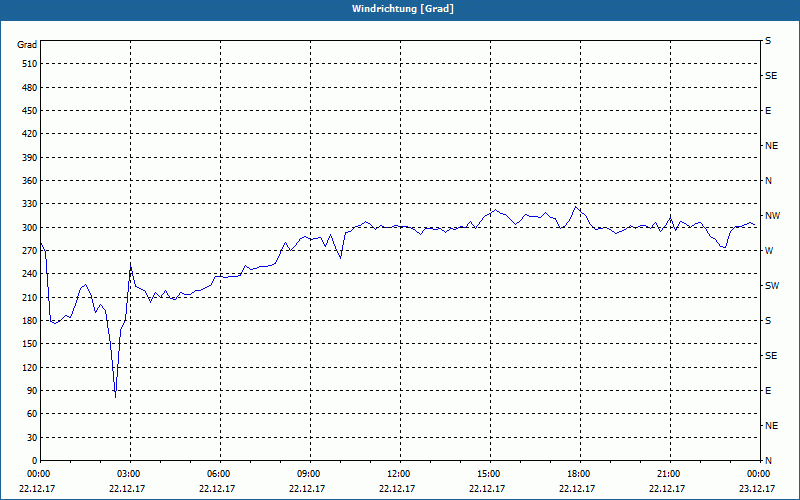Click the 210 degree axis label

[x=30, y=297]
